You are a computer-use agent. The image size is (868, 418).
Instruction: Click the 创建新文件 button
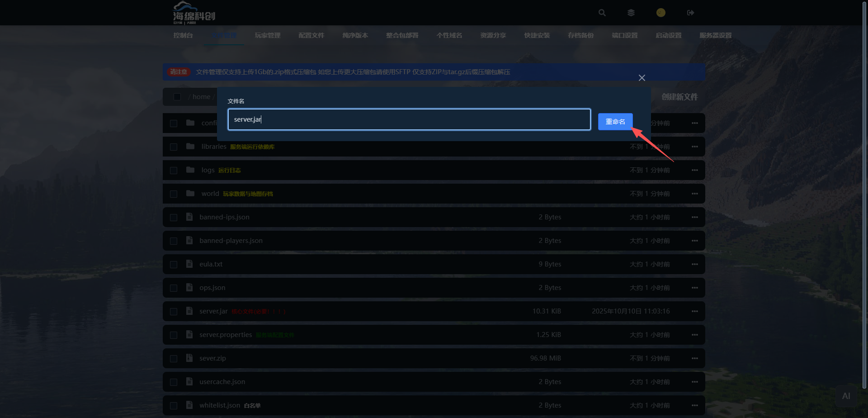tap(679, 97)
